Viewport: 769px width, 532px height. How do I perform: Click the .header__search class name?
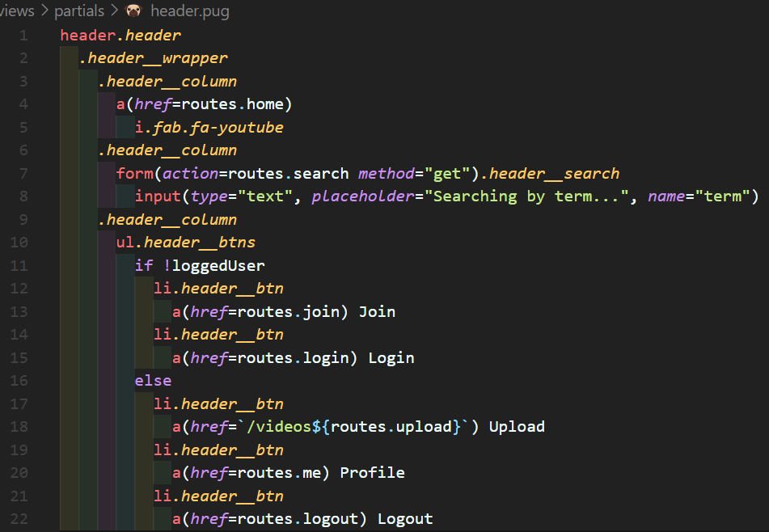tap(550, 174)
